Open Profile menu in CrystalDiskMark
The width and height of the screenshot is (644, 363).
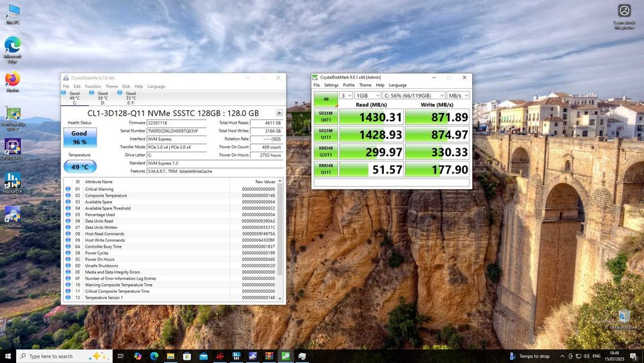348,85
